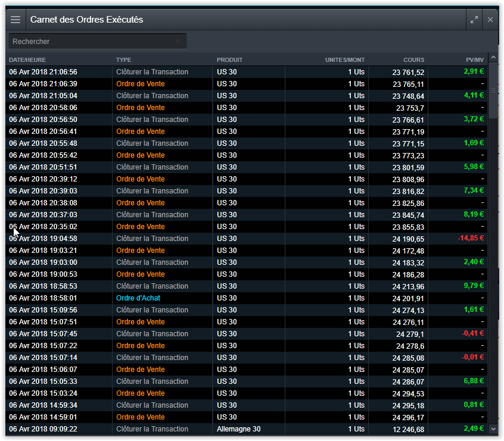Select the Ordre d'Achat row
Viewport: 504px width, 441px height.
pyautogui.click(x=247, y=298)
